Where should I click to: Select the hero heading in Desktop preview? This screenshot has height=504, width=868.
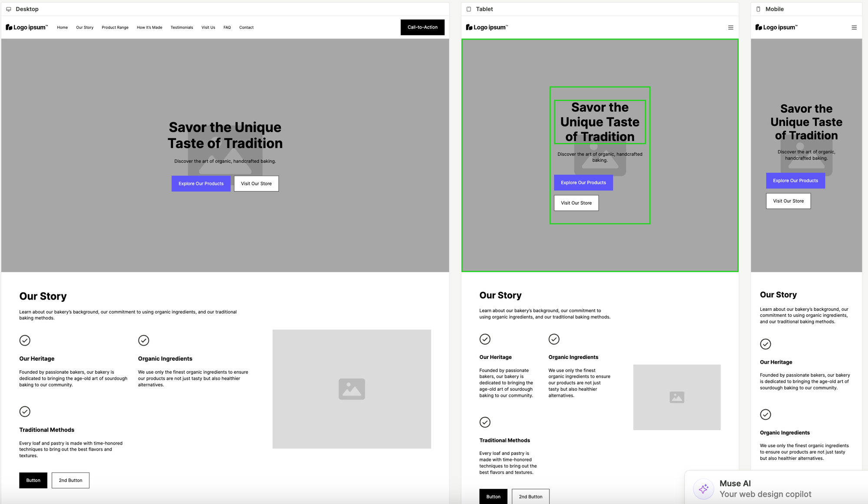225,135
